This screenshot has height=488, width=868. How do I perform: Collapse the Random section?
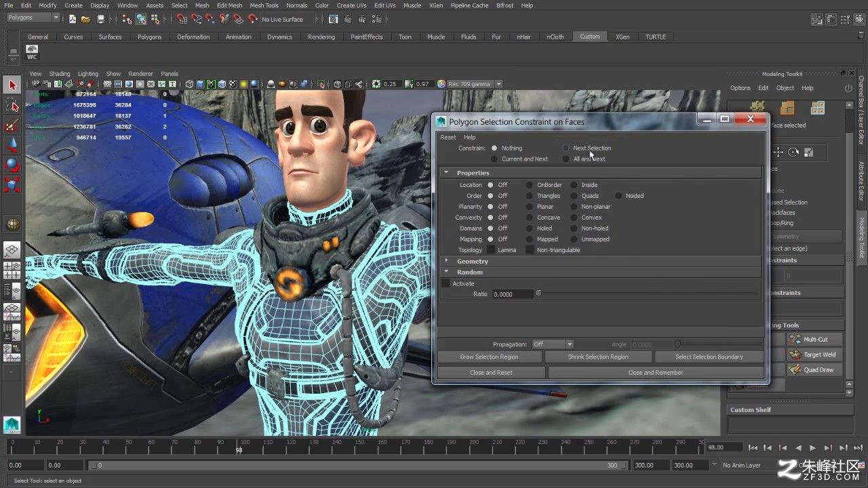pyautogui.click(x=446, y=272)
